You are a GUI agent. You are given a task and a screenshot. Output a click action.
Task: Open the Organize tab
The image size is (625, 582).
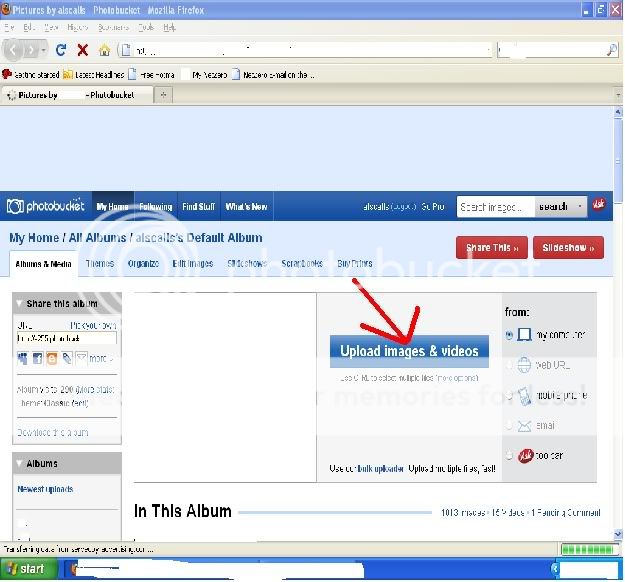pos(143,263)
